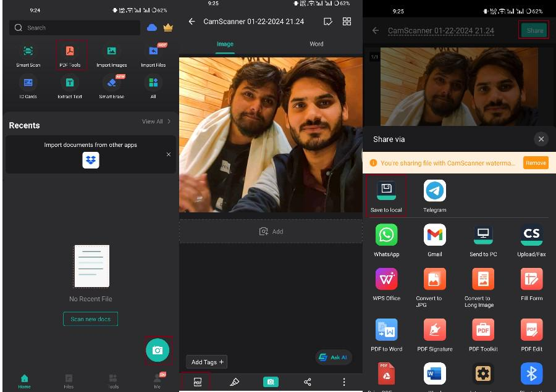Open PDF Tools

(x=70, y=56)
